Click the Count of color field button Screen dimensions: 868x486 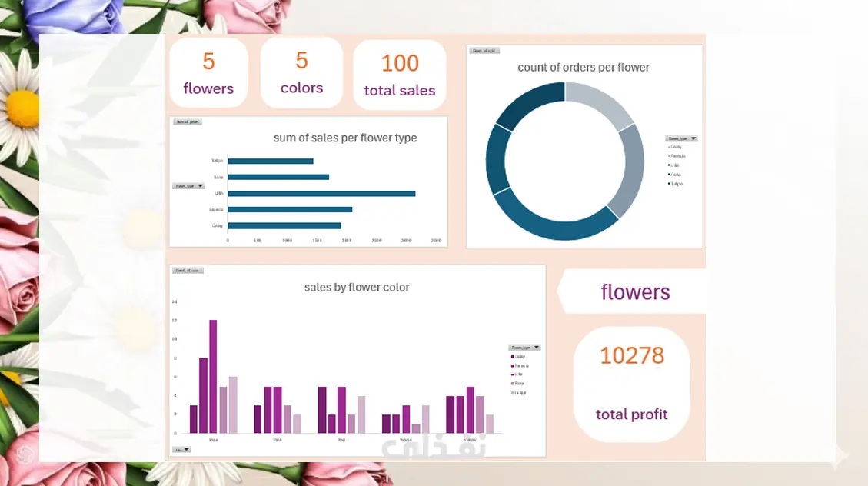tap(188, 271)
